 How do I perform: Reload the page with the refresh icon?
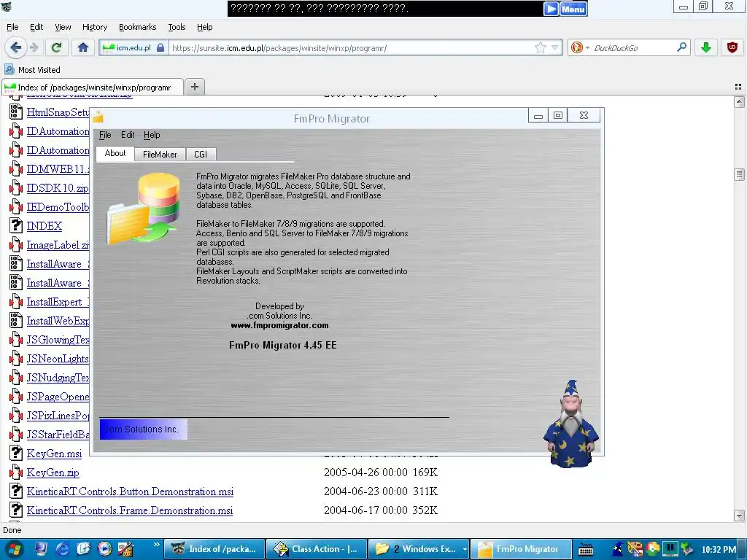pos(57,47)
